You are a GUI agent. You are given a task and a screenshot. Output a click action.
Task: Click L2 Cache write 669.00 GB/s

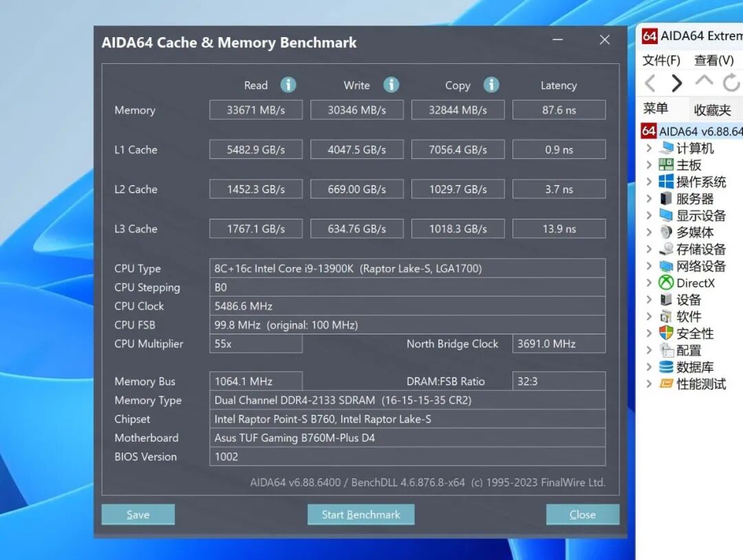point(357,189)
